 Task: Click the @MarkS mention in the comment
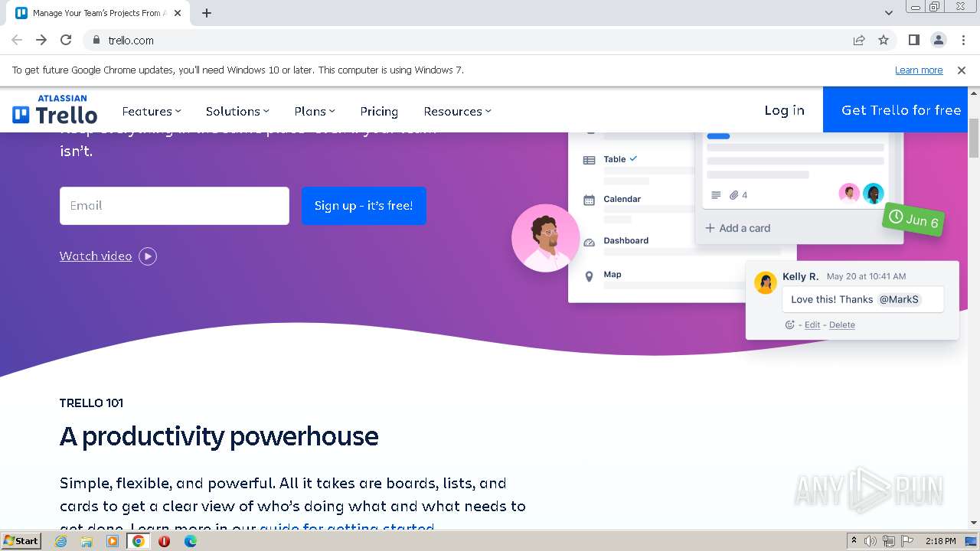(x=899, y=300)
